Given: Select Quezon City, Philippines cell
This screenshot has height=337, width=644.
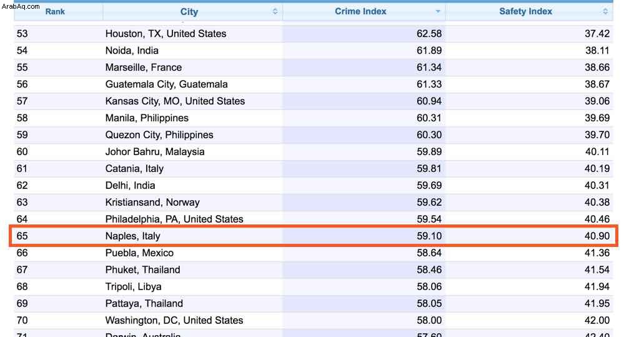Looking at the screenshot, I should coord(159,135).
